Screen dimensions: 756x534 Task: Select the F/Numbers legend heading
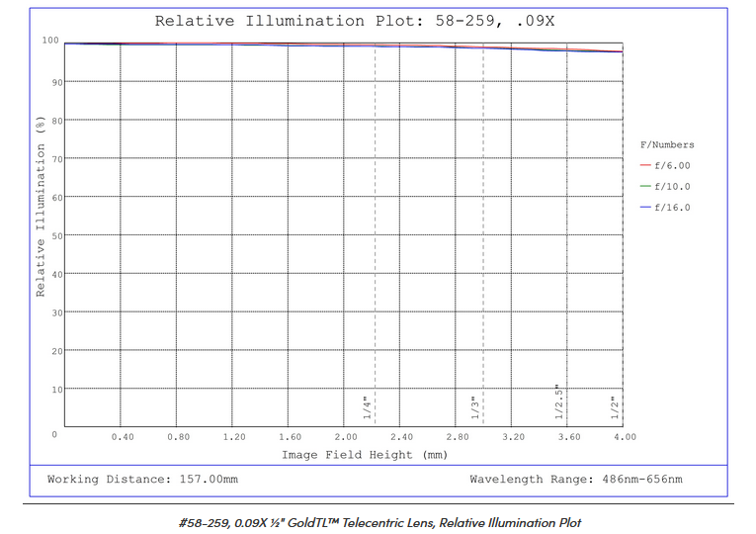[667, 145]
